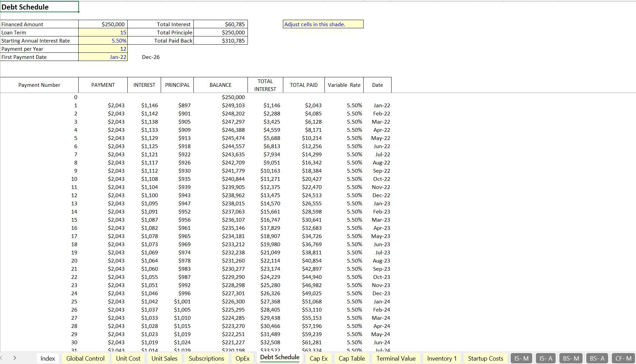Select the Debt Schedule tab
This screenshot has width=636, height=364.
[x=280, y=358]
